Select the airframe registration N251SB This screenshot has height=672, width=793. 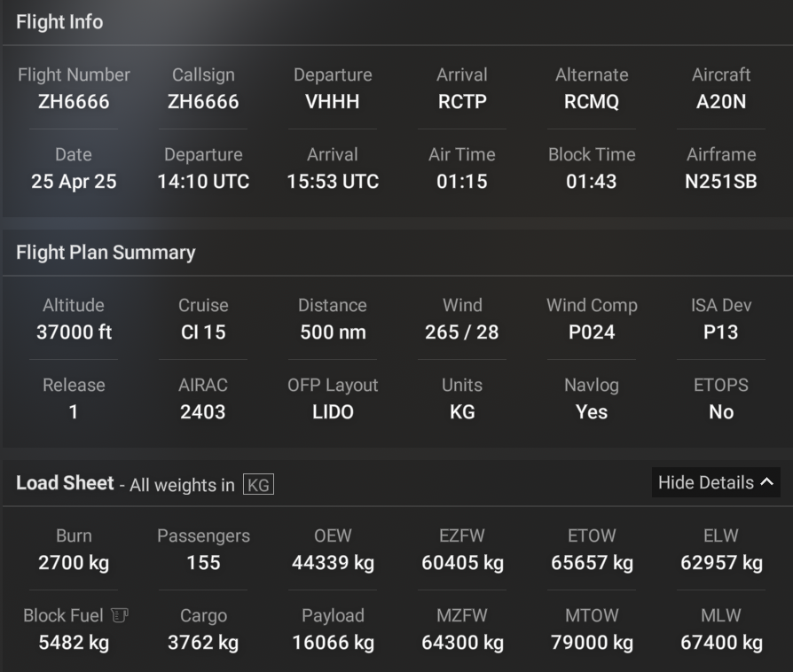coord(721,182)
